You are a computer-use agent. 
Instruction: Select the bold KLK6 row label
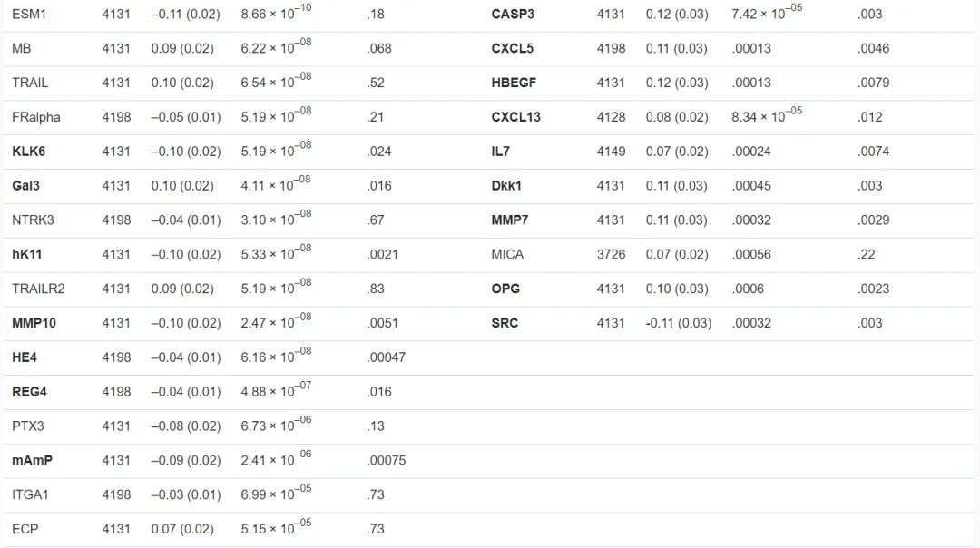(x=28, y=152)
